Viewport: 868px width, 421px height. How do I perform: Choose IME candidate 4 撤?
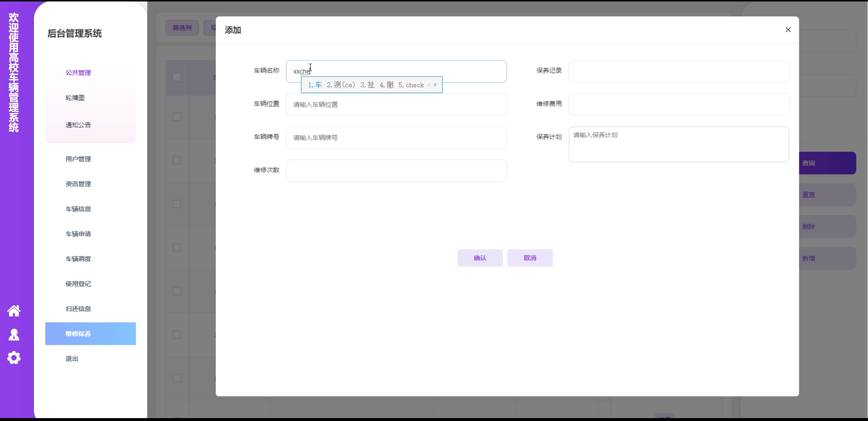(387, 85)
